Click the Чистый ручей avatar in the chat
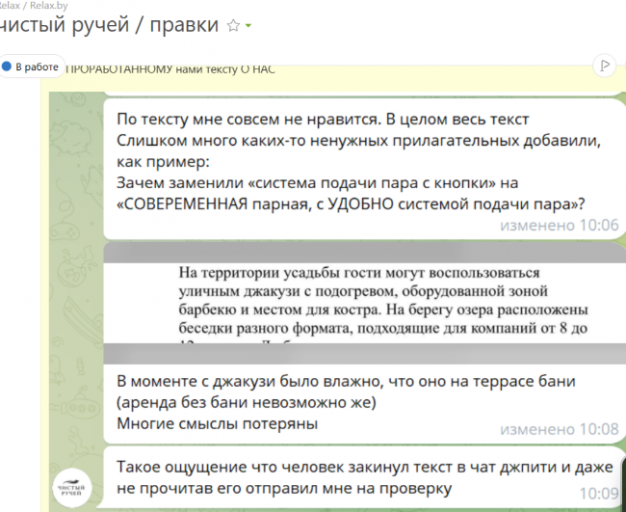Viewport: 626px width, 512px height. pos(72,488)
